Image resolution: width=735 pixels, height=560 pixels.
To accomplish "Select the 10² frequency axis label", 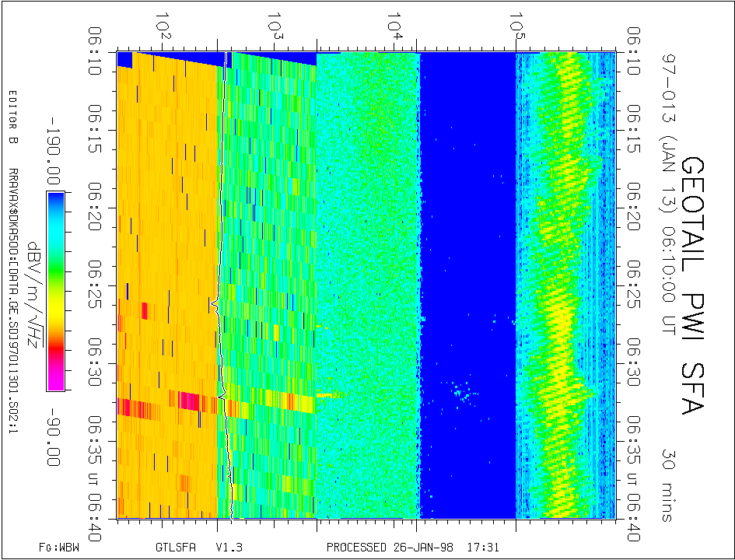I will (x=164, y=26).
